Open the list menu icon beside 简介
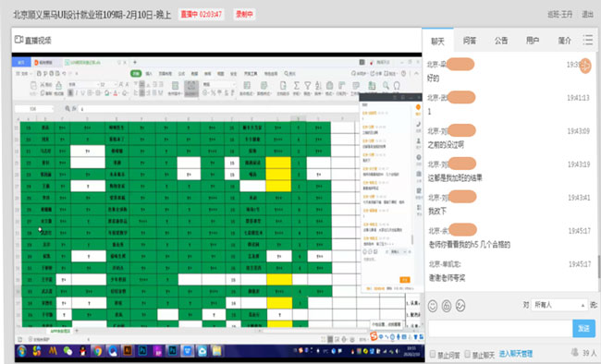Viewport: 601px width, 364px height. pyautogui.click(x=588, y=41)
